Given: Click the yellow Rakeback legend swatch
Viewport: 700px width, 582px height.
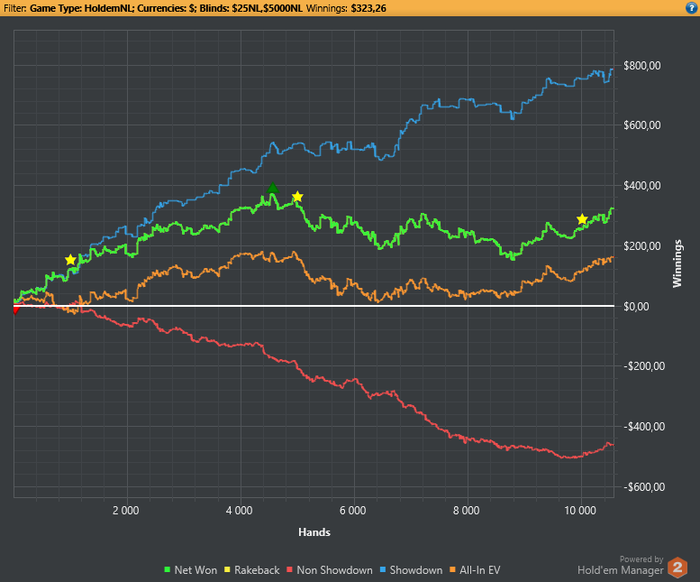Looking at the screenshot, I should click(x=227, y=570).
